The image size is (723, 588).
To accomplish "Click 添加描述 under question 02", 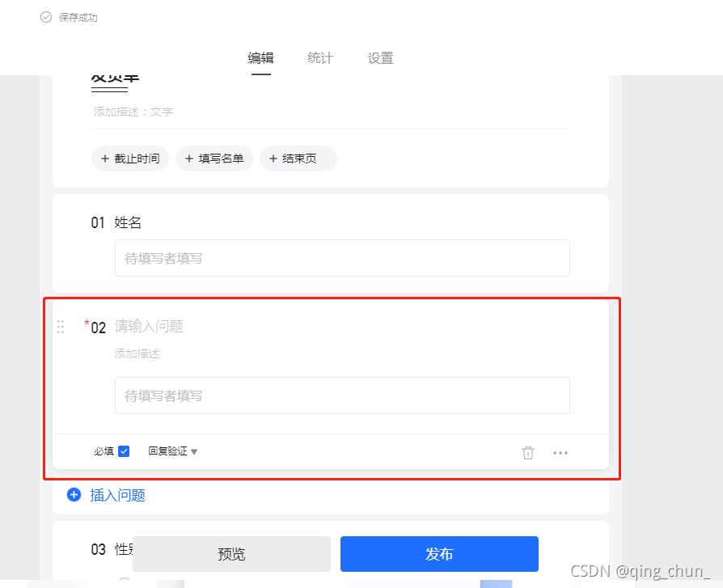I will [x=137, y=353].
